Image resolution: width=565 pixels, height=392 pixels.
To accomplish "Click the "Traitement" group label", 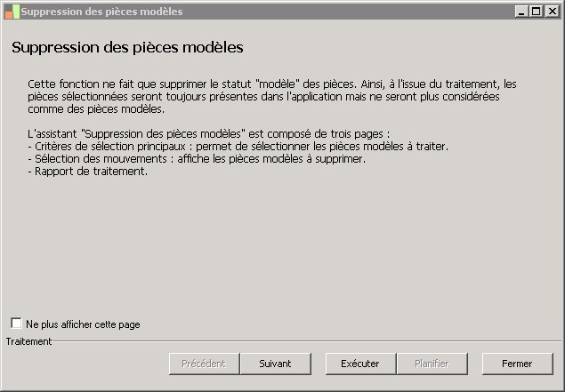I will coord(28,341).
